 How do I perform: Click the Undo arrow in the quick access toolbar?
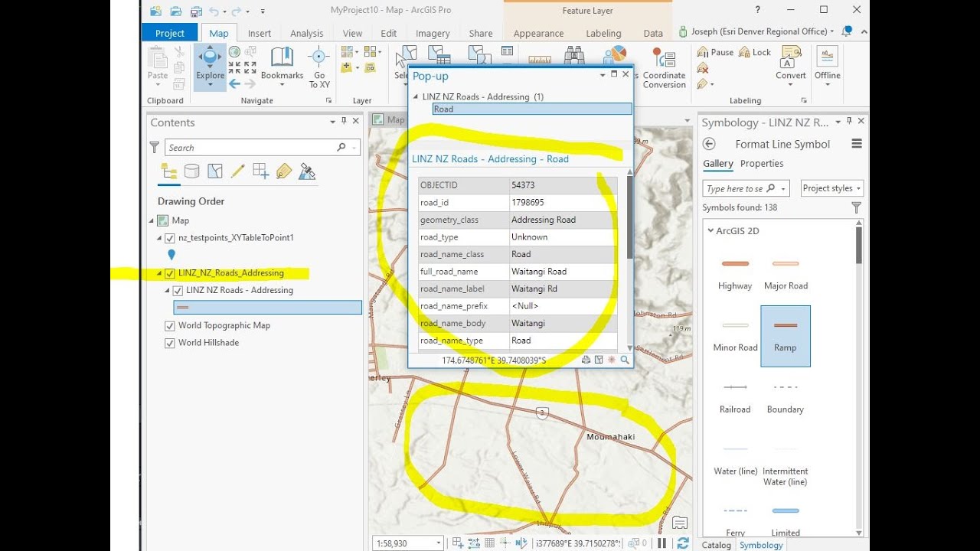click(x=214, y=11)
